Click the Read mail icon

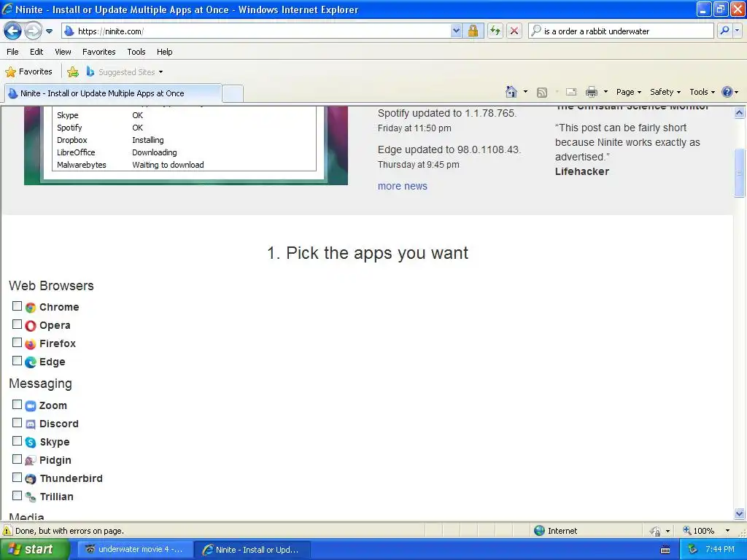pos(571,92)
